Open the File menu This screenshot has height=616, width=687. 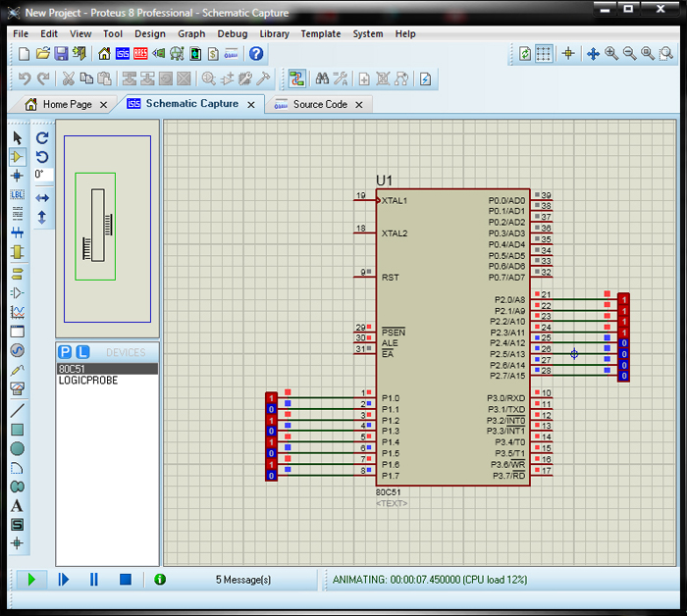coord(21,33)
